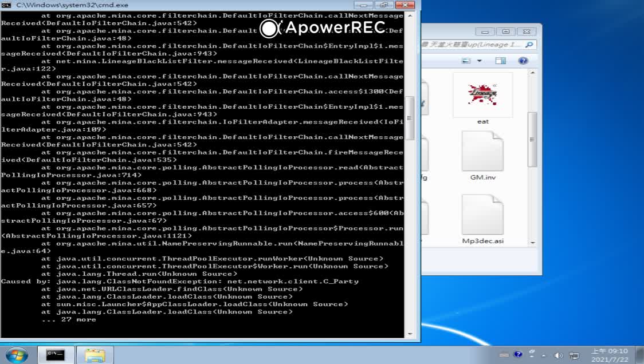
Task: Open the Windows Start menu orb
Action: [17, 355]
